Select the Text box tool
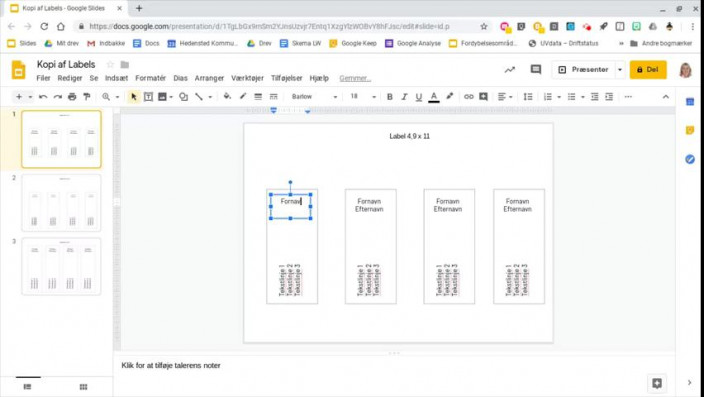Screen dimensions: 704x397 [148, 97]
